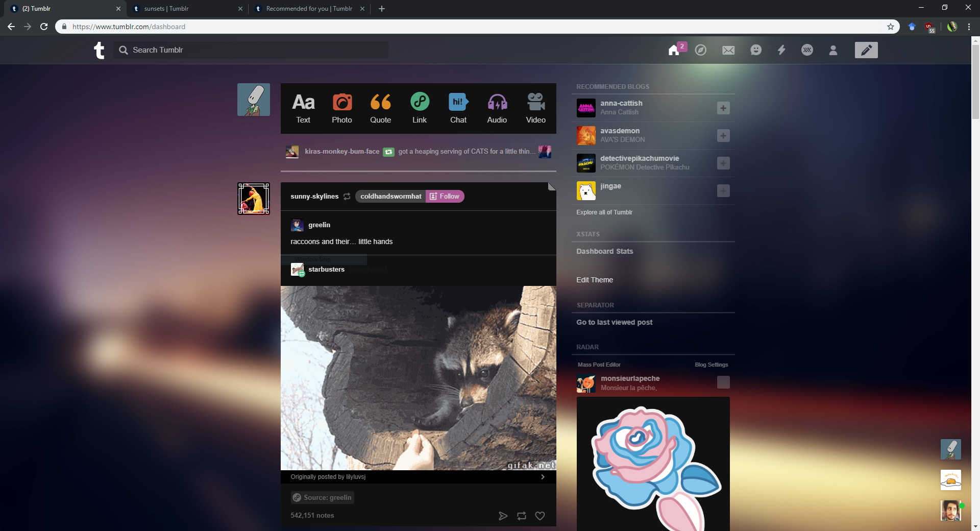Image resolution: width=980 pixels, height=531 pixels.
Task: Follow jingae with plus button
Action: click(723, 190)
